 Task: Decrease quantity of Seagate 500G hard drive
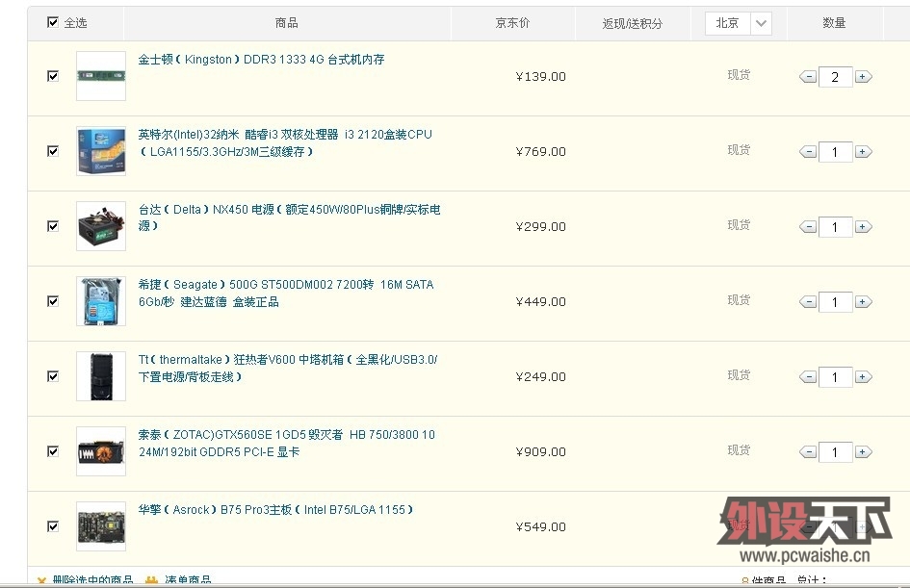pos(808,301)
